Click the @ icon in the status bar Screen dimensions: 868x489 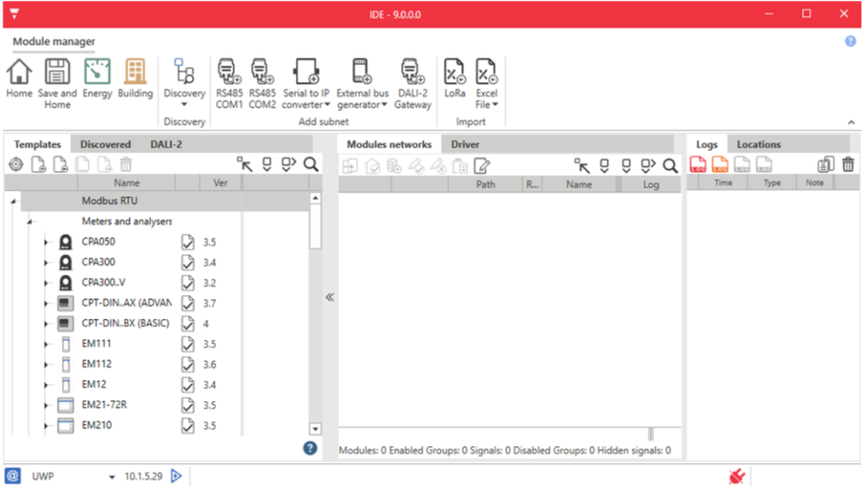(13, 476)
